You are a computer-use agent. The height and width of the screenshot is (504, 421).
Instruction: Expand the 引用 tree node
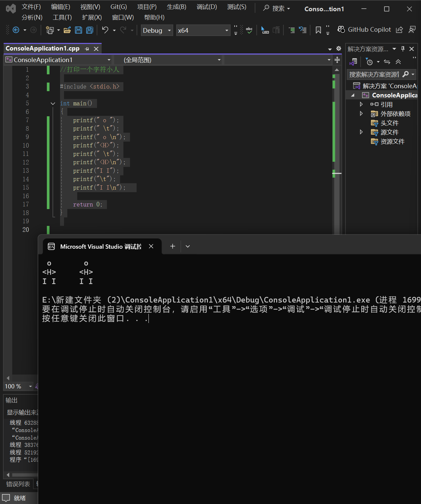(361, 104)
